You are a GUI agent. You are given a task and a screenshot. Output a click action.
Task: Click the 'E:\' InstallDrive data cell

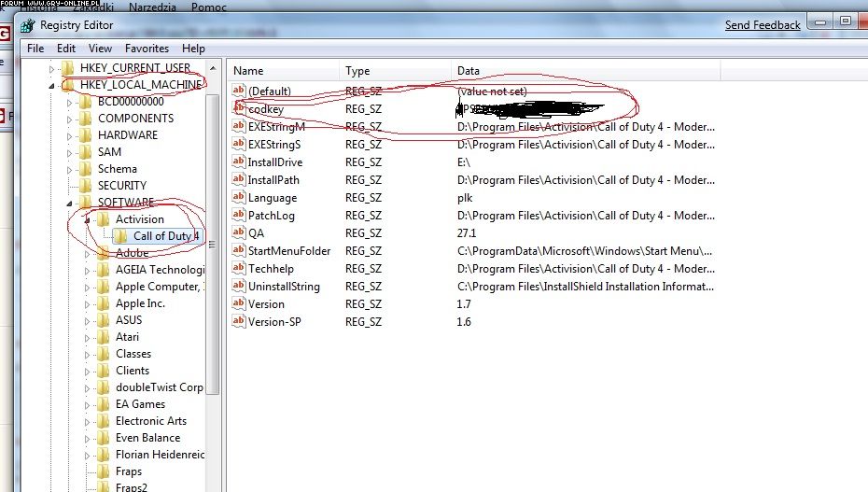click(464, 162)
